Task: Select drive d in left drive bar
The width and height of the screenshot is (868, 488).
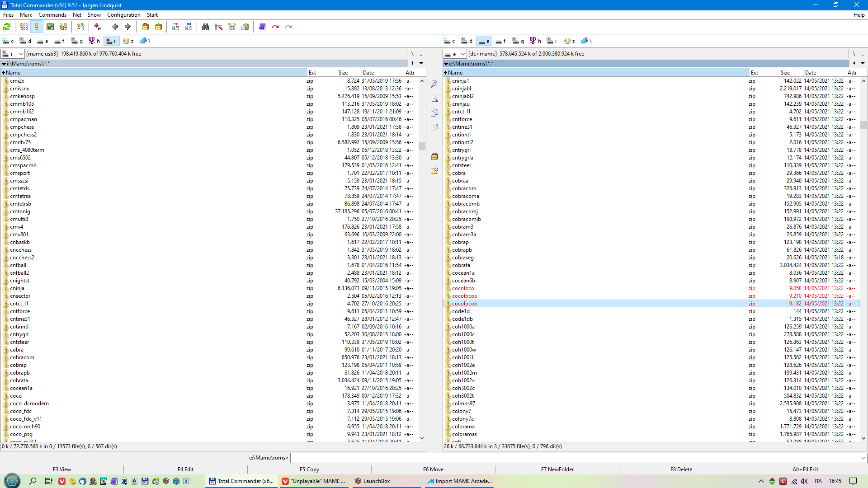Action: coord(26,41)
